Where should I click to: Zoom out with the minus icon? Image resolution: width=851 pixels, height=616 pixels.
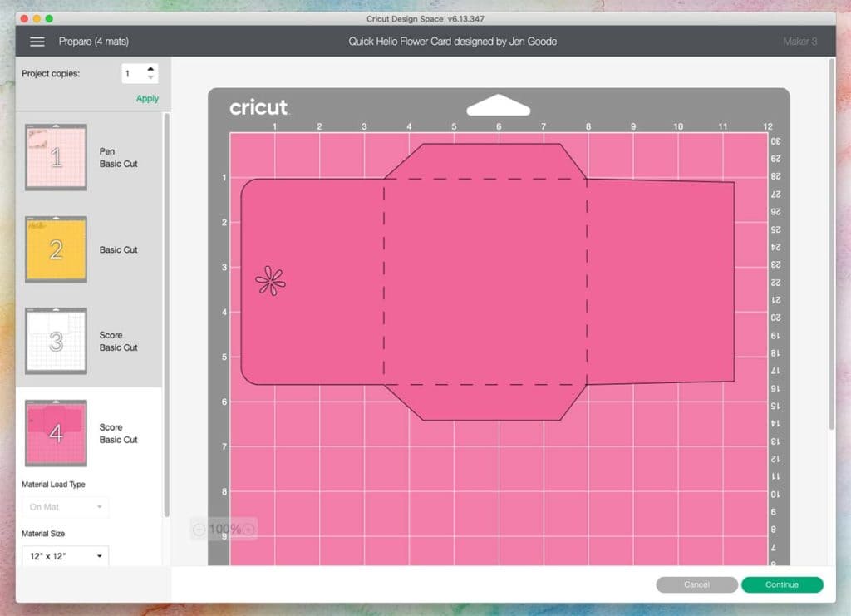coord(199,528)
